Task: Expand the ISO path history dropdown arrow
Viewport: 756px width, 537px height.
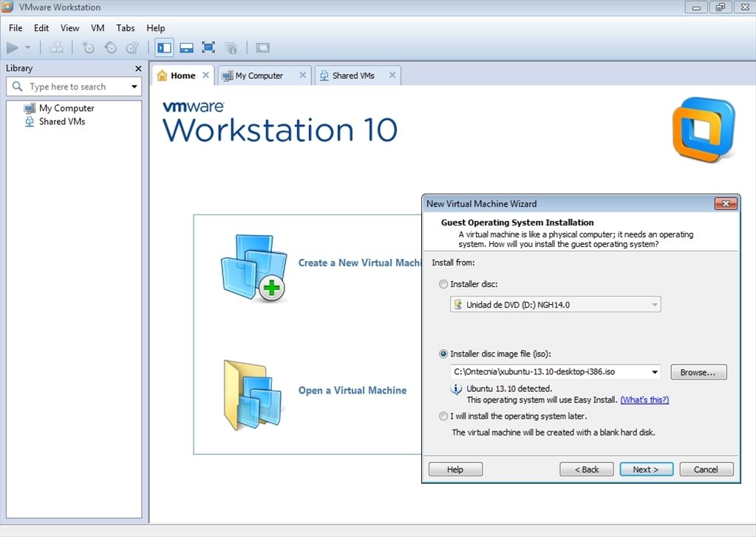Action: pyautogui.click(x=655, y=372)
